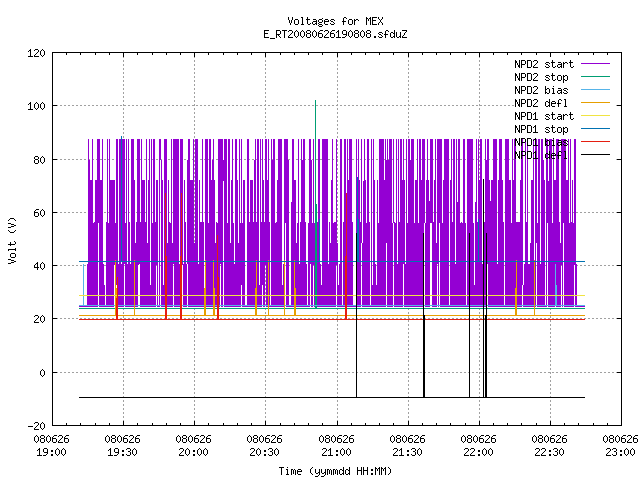Click the x-axis time label '22:00'
This screenshot has width=640, height=480.
pyautogui.click(x=478, y=453)
